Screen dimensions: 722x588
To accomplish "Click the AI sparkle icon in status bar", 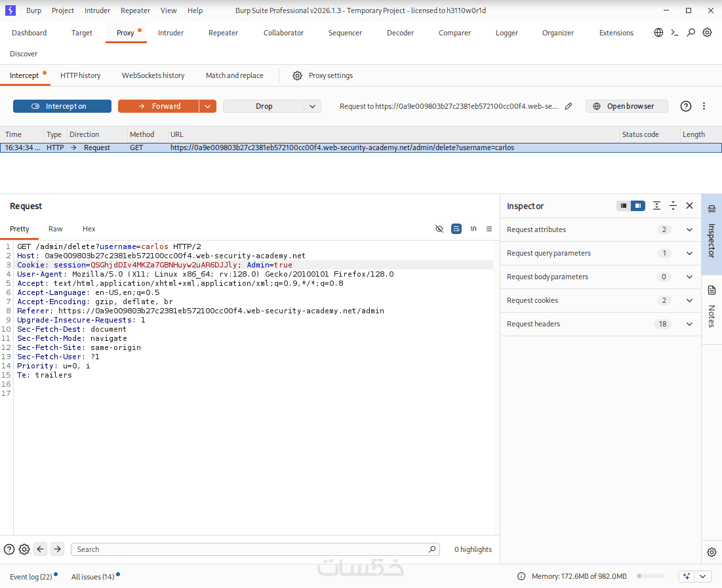I will click(687, 576).
